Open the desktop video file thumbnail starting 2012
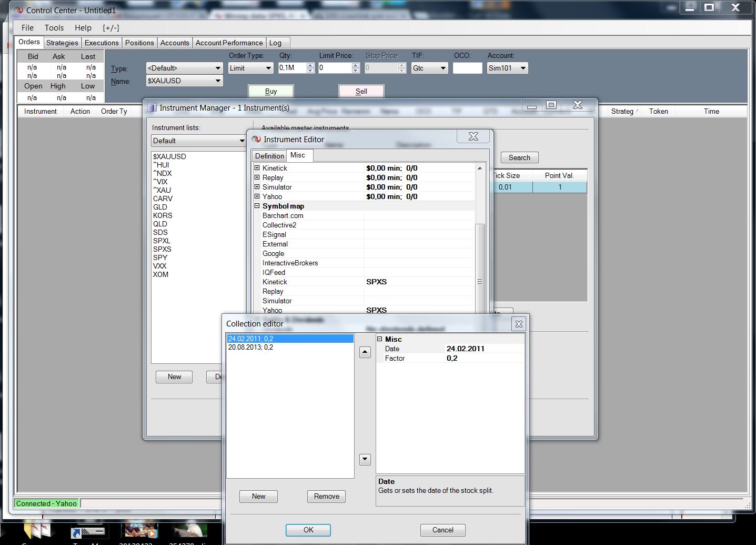This screenshot has height=545, width=756. point(139,530)
